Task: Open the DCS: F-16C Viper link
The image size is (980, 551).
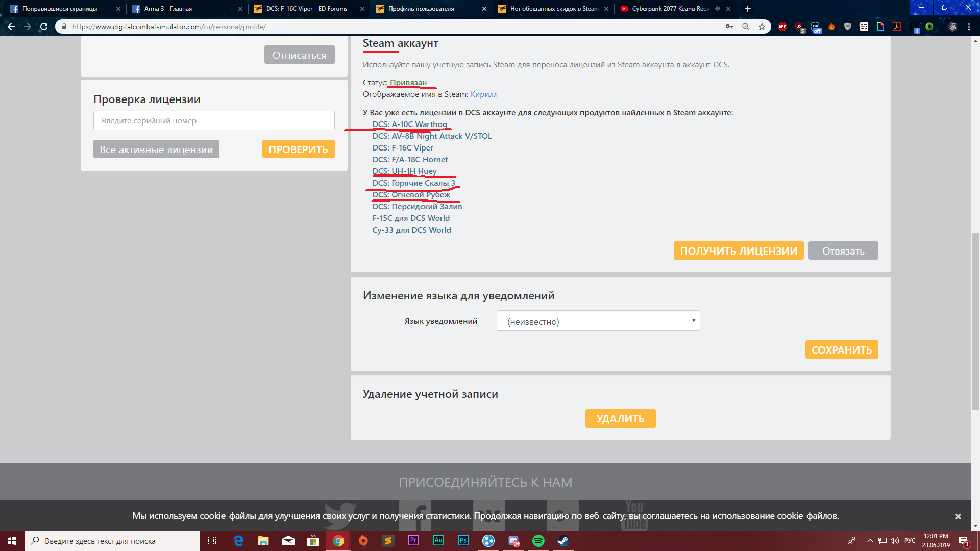Action: (403, 148)
